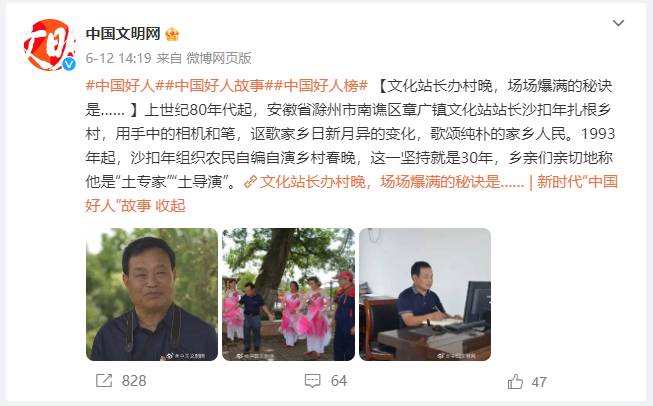653x406 pixels.
Task: Click the repost share icon
Action: [x=104, y=381]
